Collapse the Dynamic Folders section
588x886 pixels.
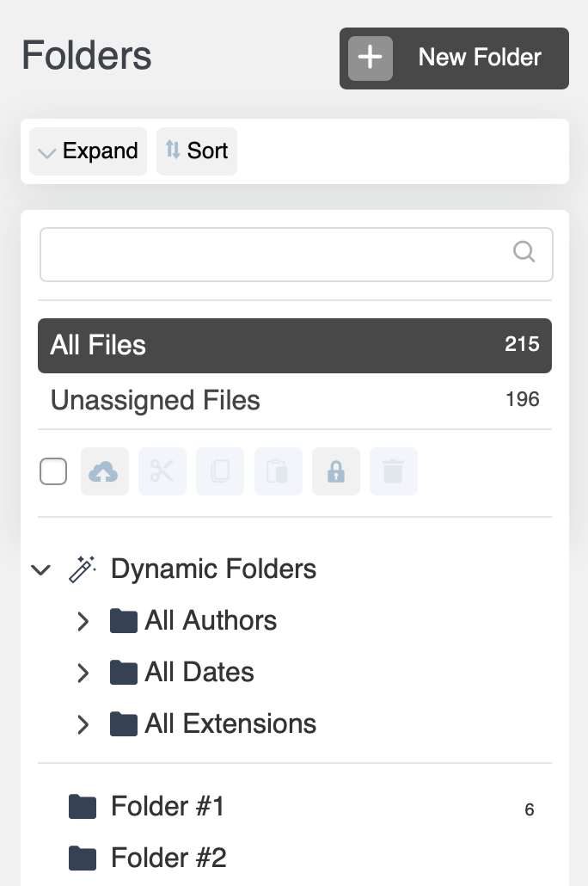tap(41, 569)
